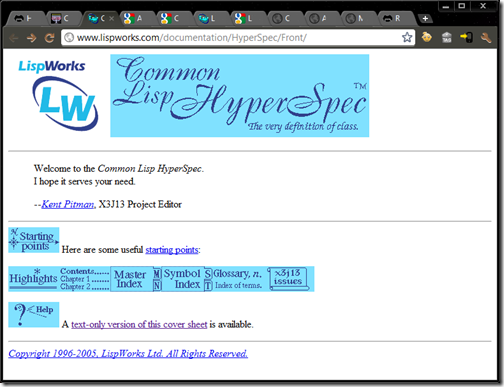This screenshot has width=504, height=387.
Task: Open the Starting points compass image
Action: (x=34, y=240)
